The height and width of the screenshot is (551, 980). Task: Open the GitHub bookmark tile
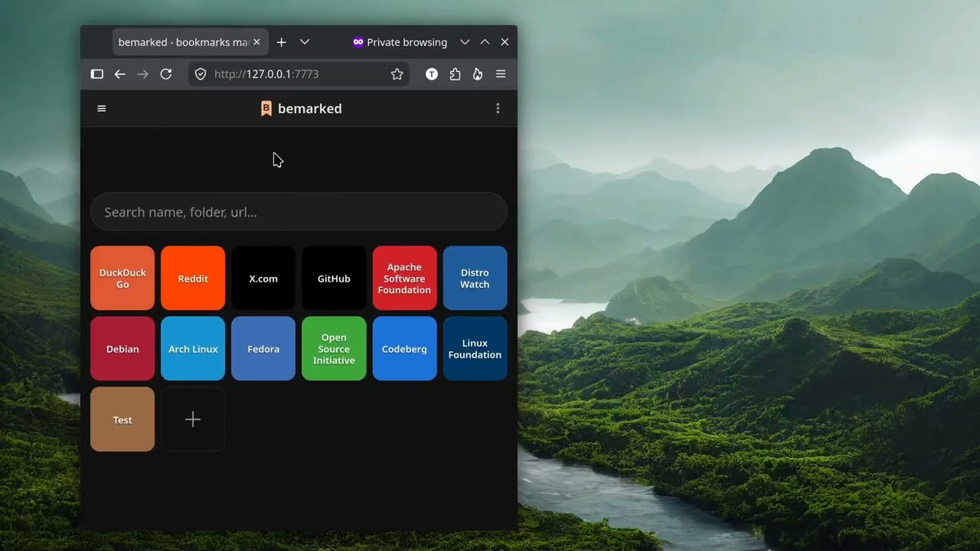click(x=334, y=279)
